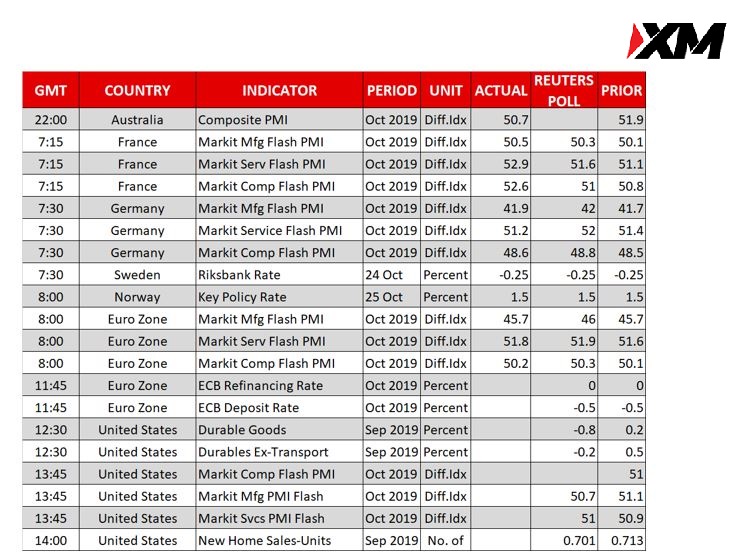This screenshot has height=557, width=739.
Task: Click the prior value 51.9
Action: click(621, 120)
